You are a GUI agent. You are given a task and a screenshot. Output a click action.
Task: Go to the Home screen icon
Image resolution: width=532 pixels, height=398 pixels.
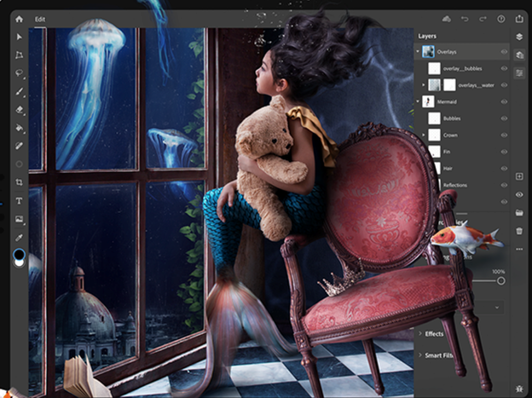[x=19, y=19]
